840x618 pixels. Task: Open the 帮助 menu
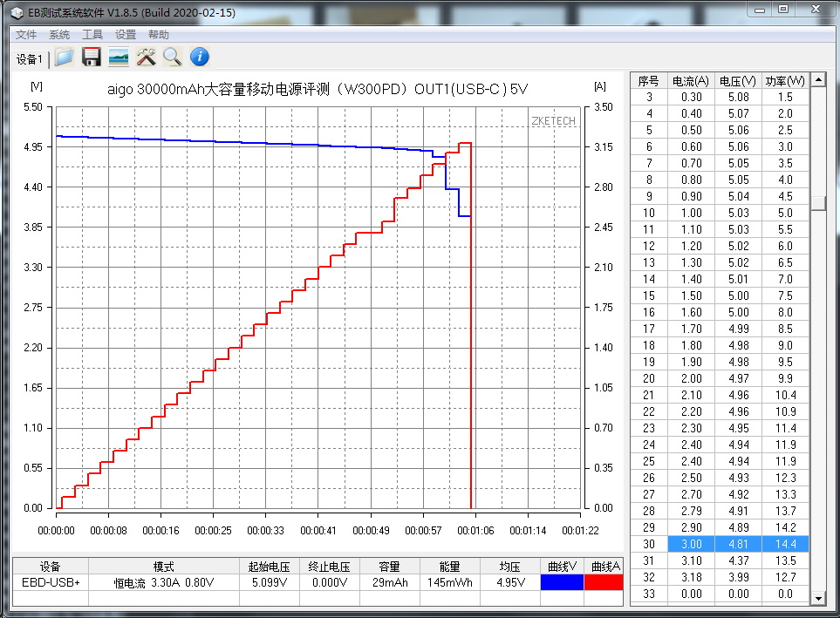tap(159, 35)
